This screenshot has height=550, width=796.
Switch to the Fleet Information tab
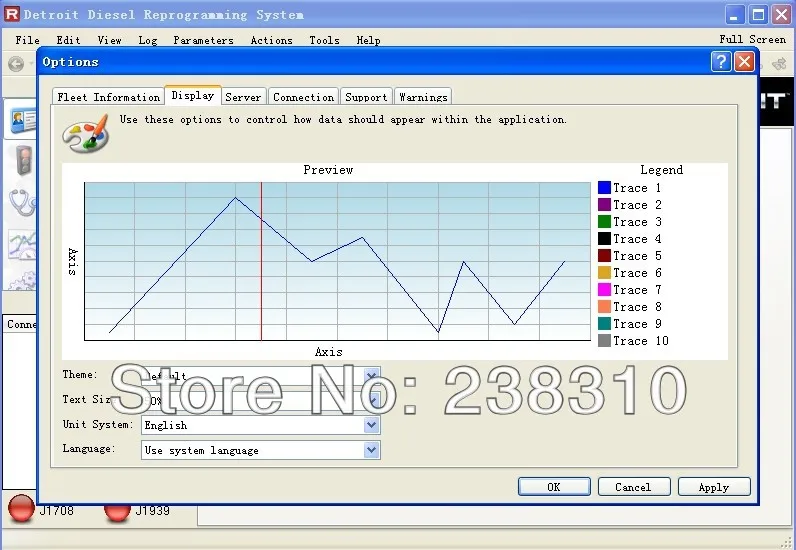(x=108, y=97)
